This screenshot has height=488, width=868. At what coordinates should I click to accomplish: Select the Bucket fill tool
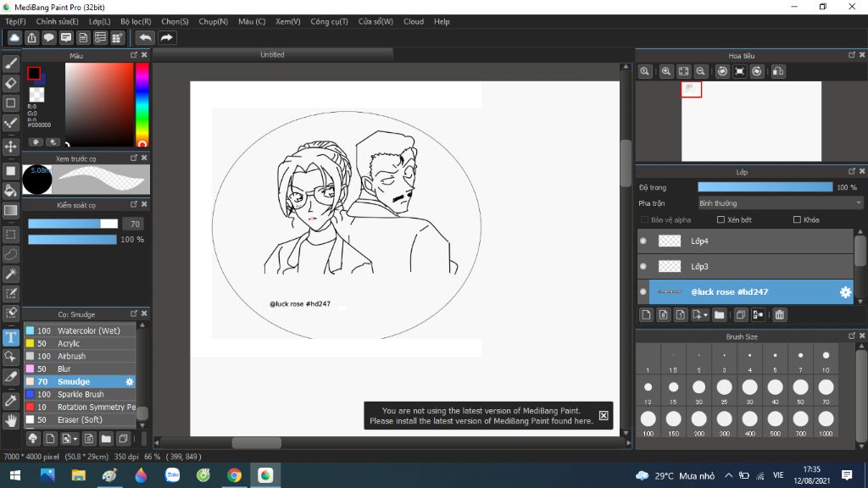click(11, 191)
